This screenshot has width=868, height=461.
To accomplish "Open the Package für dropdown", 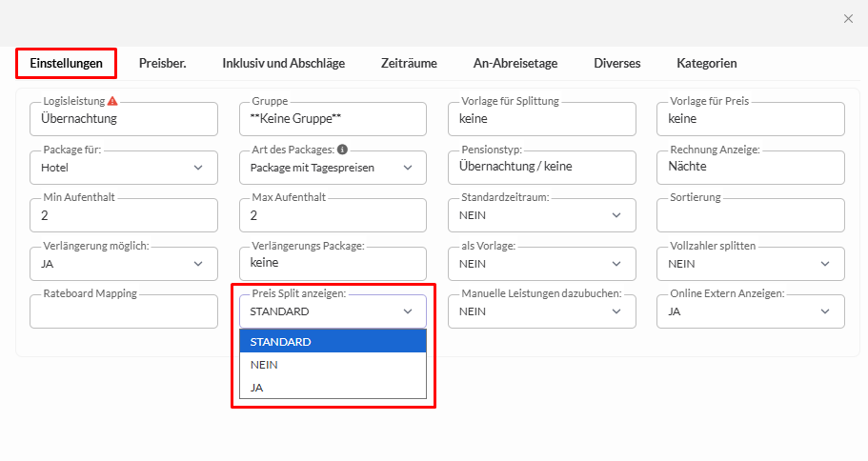I will 123,168.
